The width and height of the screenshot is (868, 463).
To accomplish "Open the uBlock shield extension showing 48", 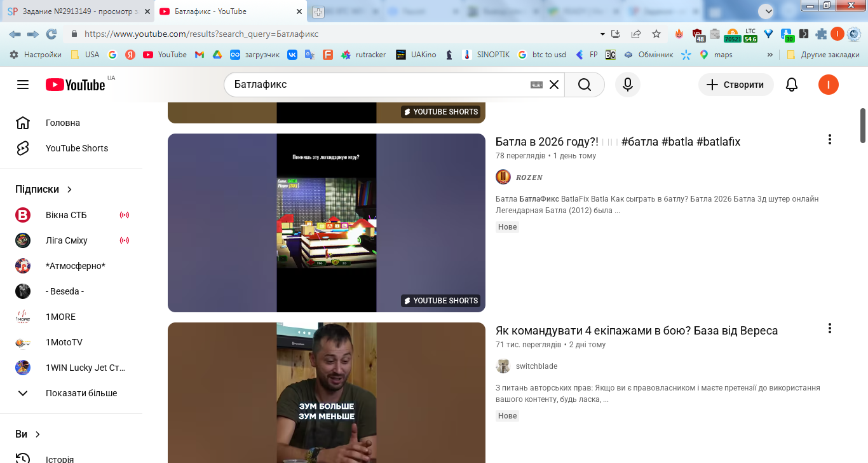I will pyautogui.click(x=698, y=35).
